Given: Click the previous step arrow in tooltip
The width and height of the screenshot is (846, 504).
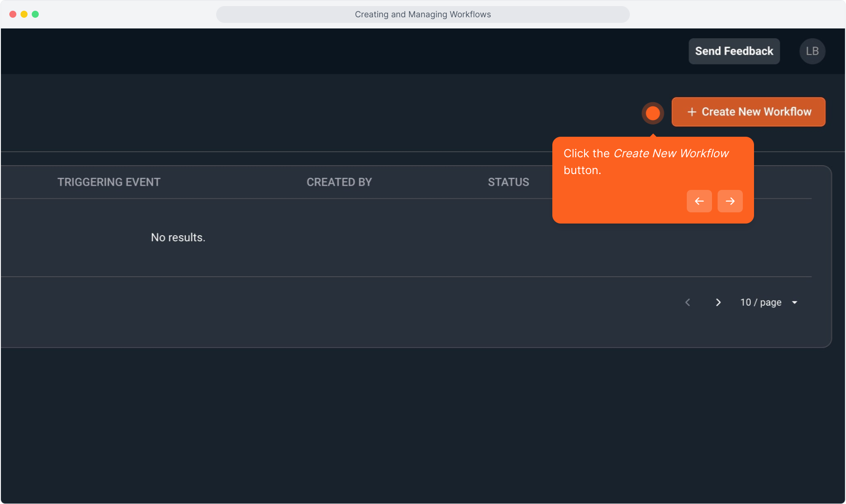Looking at the screenshot, I should point(699,201).
